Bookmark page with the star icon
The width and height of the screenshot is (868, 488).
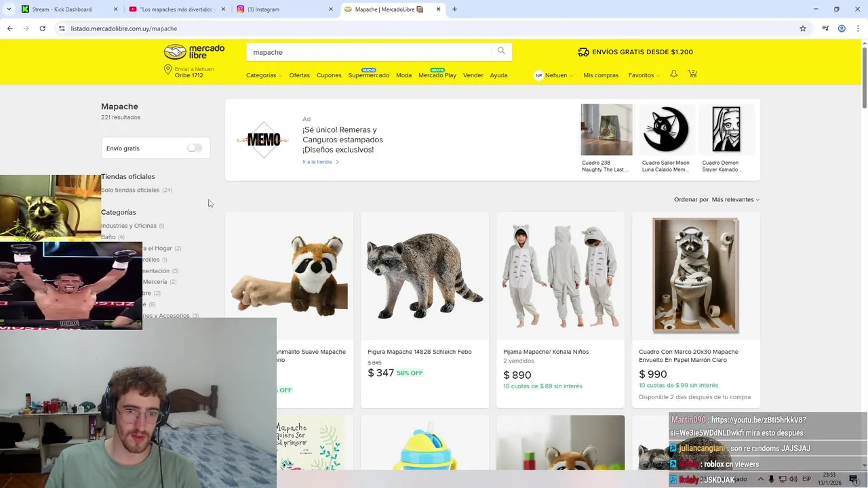(x=803, y=28)
